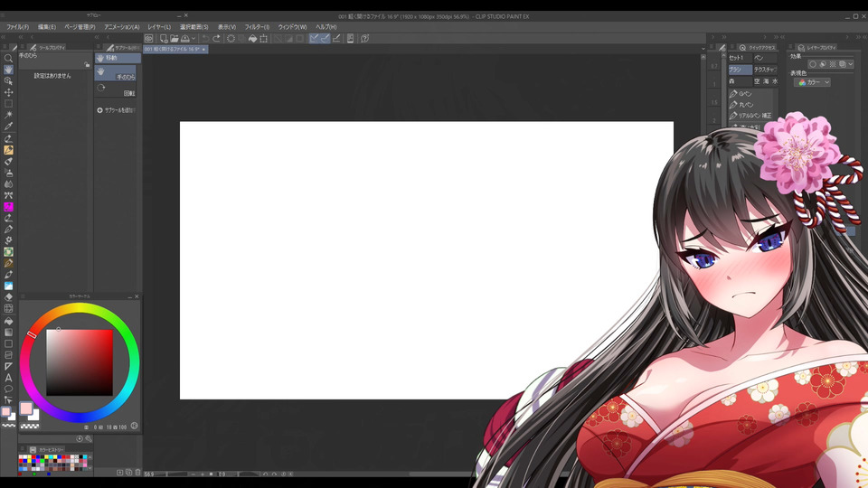Pick a color in the saturation square

[80, 362]
